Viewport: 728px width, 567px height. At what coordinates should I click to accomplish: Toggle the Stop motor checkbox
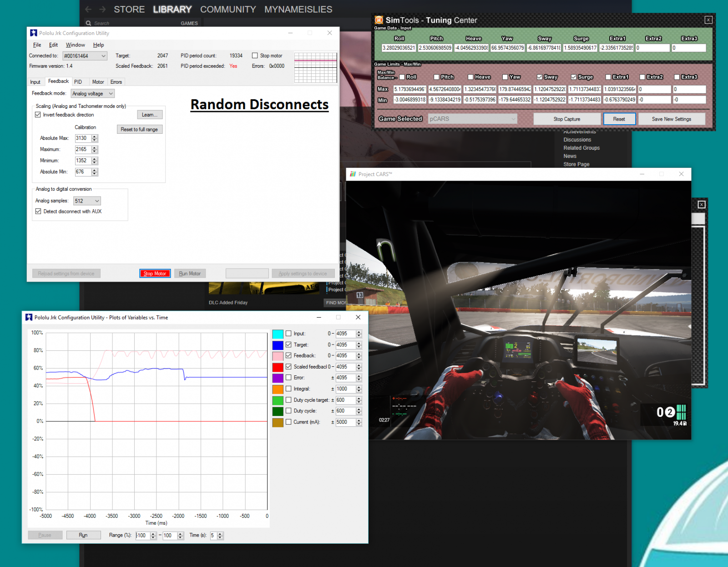[255, 56]
